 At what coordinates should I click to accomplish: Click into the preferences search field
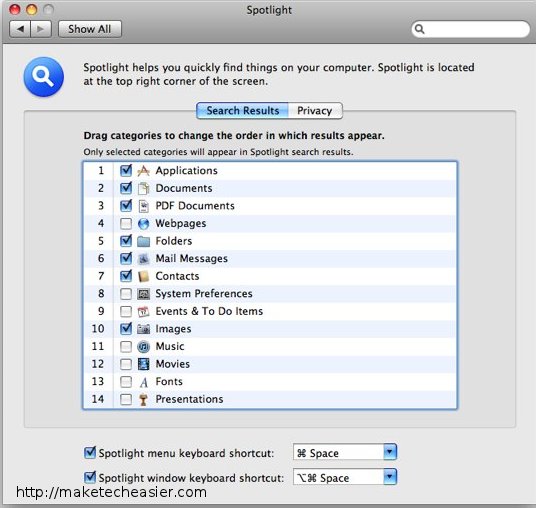pyautogui.click(x=470, y=29)
